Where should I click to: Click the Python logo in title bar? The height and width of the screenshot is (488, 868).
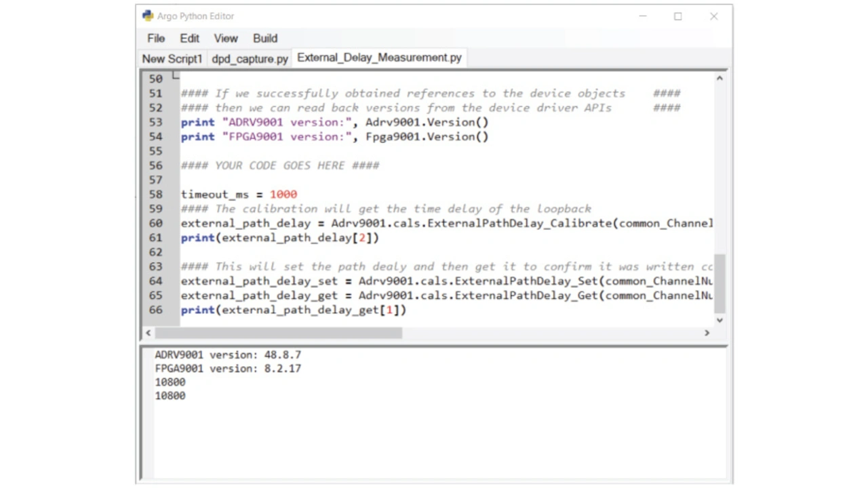(x=148, y=16)
